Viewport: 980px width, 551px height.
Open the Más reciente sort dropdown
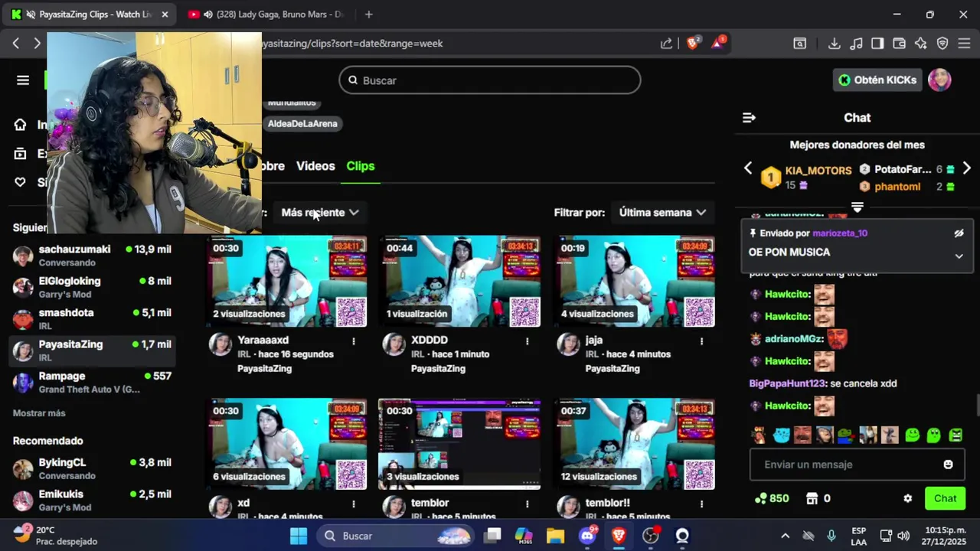tap(320, 213)
